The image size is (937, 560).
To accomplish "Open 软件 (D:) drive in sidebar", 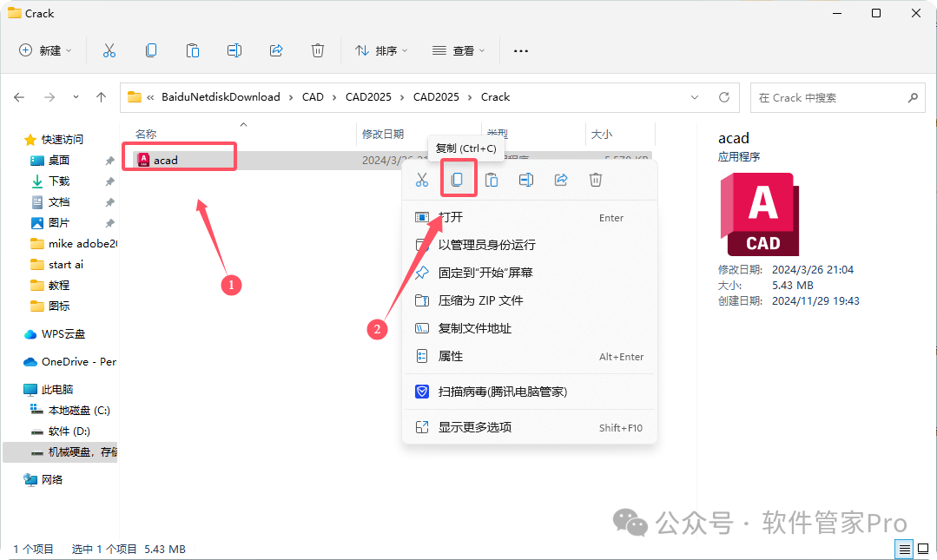I will click(61, 431).
